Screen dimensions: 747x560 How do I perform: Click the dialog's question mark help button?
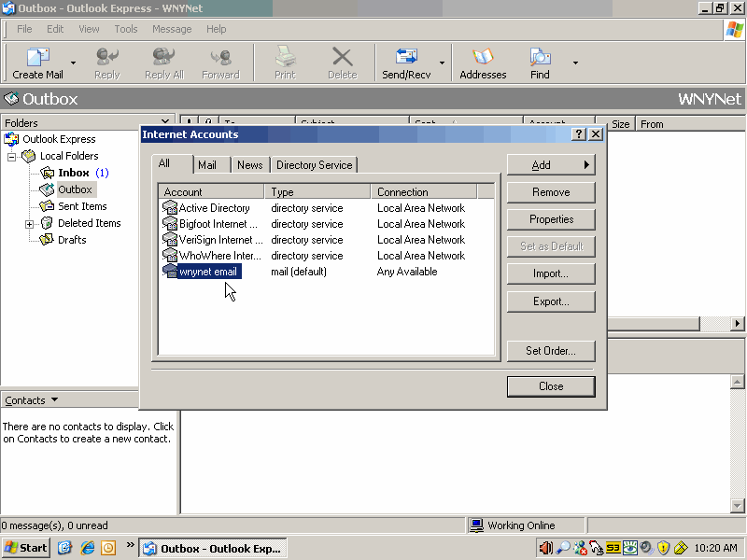pyautogui.click(x=578, y=134)
